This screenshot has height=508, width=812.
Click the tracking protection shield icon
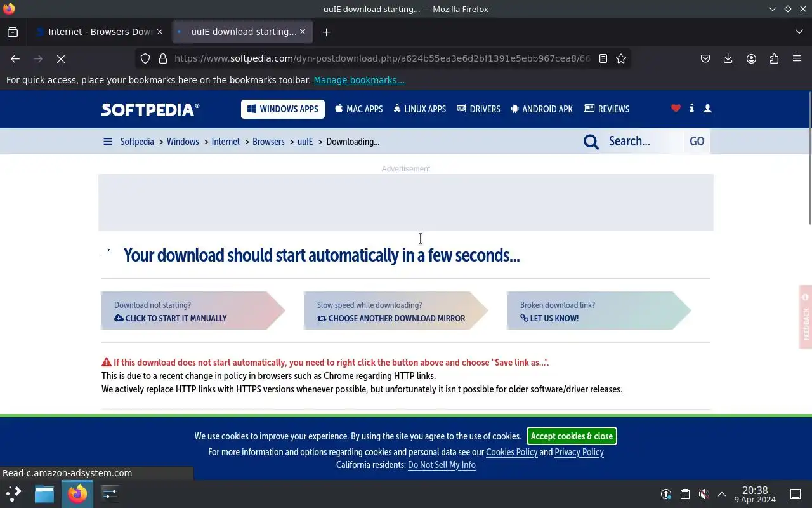click(x=145, y=58)
